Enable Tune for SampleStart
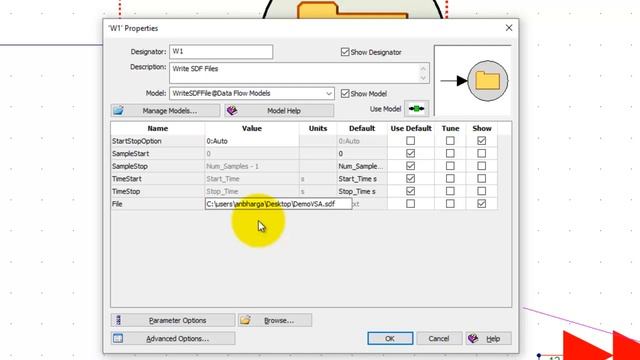This screenshot has height=360, width=640. 450,153
